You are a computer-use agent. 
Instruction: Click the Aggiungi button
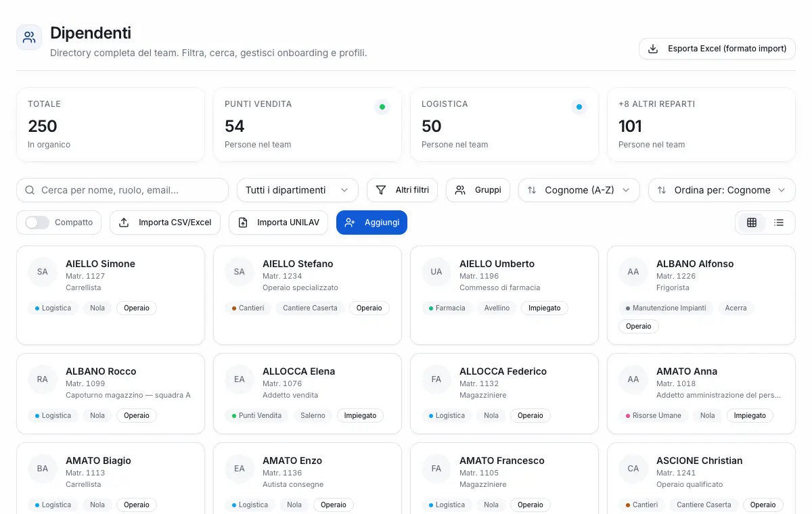coord(371,223)
